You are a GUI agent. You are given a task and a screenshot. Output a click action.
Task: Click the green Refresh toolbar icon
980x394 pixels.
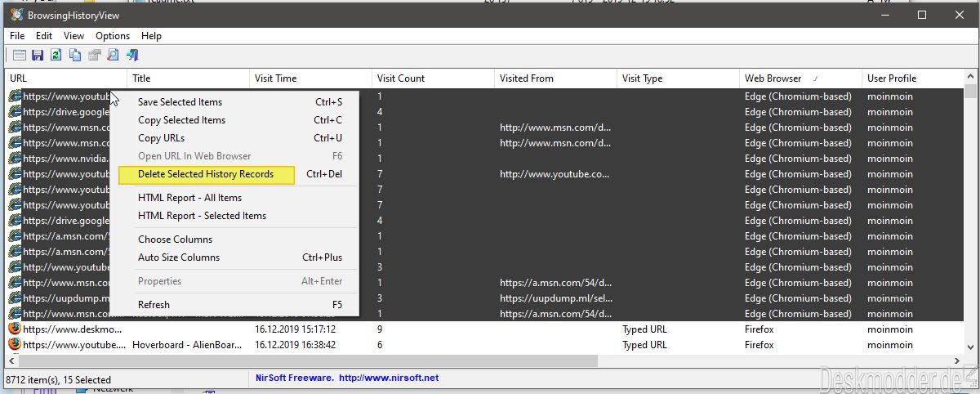pos(56,56)
